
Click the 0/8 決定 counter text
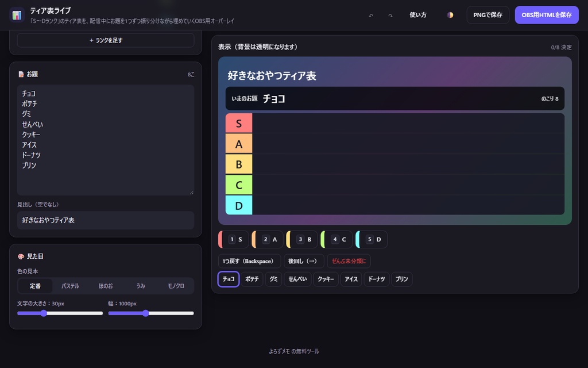(x=561, y=47)
